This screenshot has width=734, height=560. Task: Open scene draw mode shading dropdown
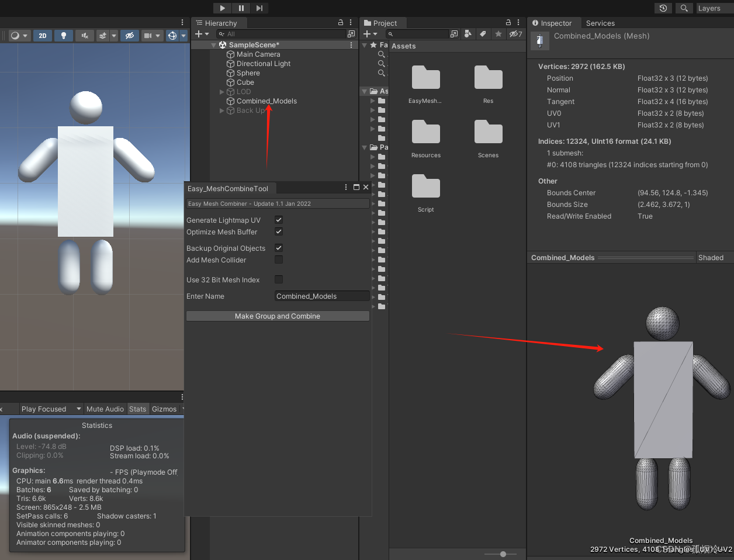tap(19, 36)
